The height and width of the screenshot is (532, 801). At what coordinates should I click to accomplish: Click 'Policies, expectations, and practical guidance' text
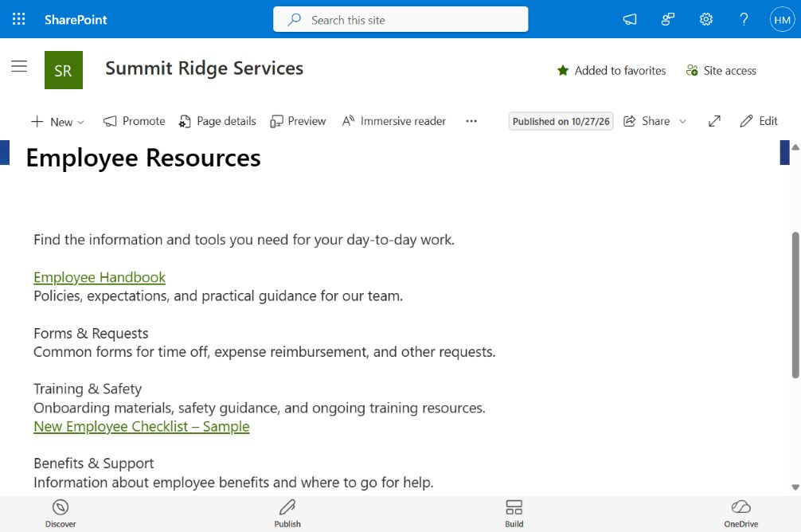click(x=218, y=296)
